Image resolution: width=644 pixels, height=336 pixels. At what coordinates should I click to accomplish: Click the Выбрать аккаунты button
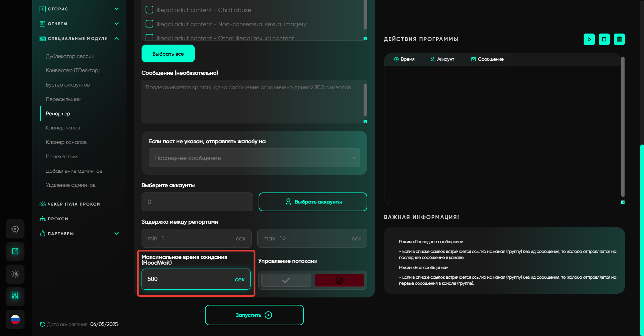(x=313, y=202)
